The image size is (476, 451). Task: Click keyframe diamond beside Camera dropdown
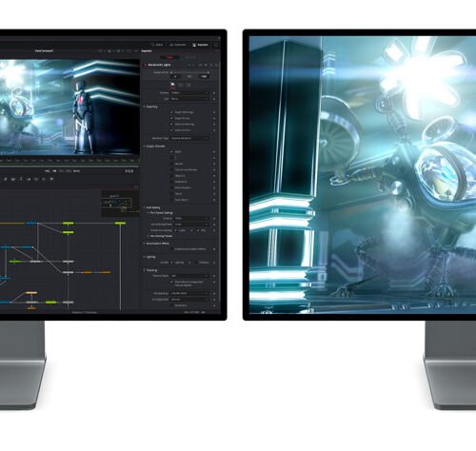[214, 93]
